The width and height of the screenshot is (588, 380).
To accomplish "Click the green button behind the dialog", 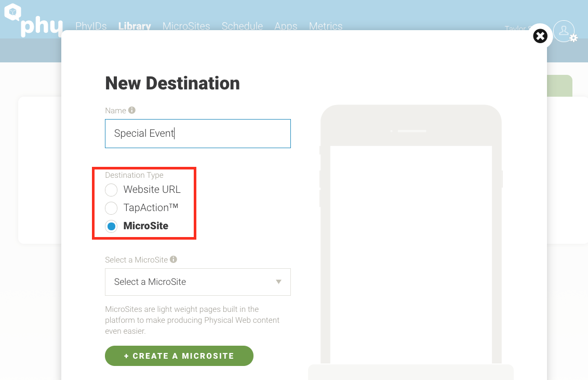I will (559, 86).
